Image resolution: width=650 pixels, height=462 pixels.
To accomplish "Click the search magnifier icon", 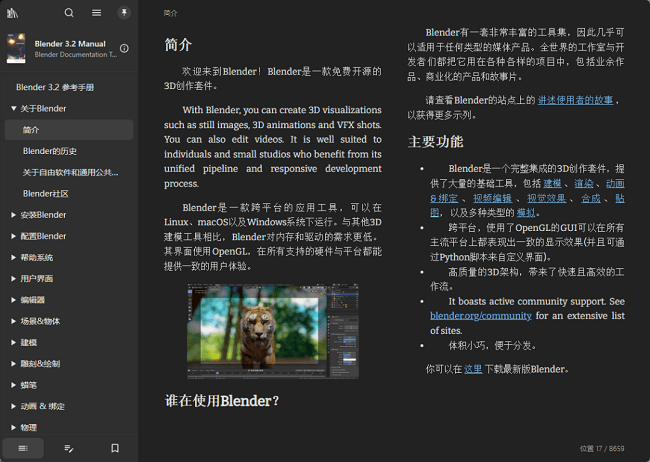I will click(x=69, y=13).
